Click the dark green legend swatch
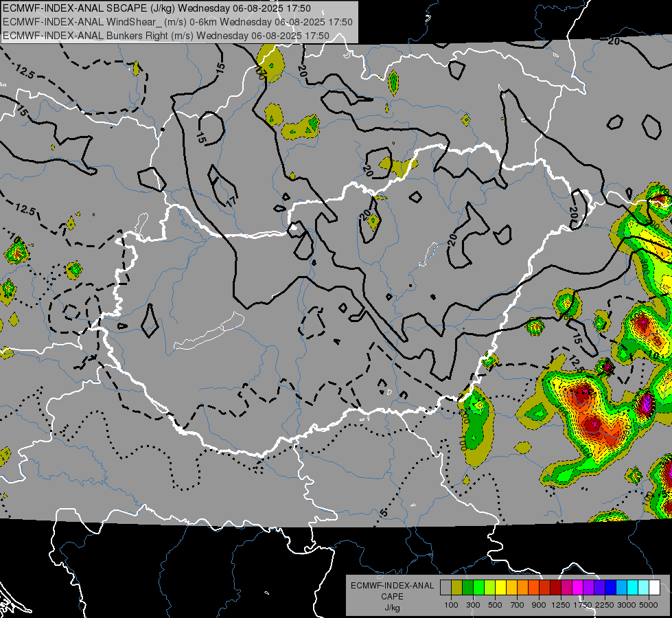 (x=467, y=588)
